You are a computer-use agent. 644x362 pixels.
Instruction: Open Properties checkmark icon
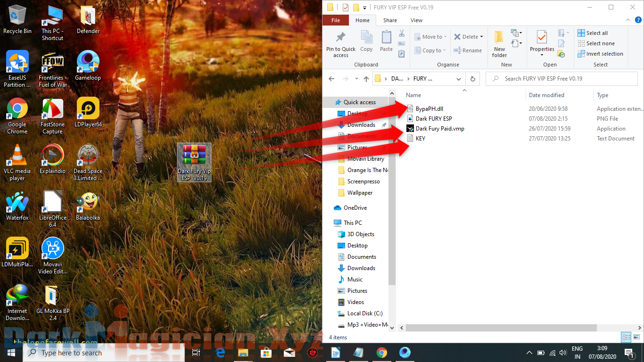542,37
